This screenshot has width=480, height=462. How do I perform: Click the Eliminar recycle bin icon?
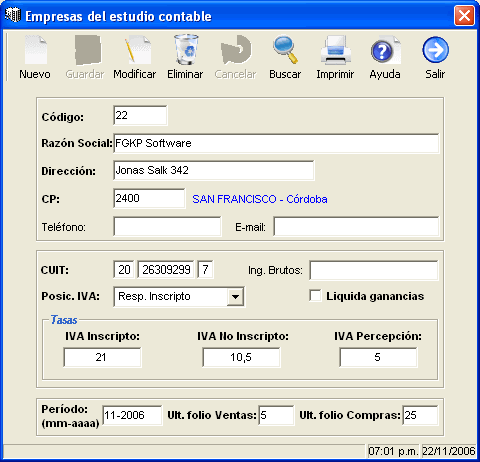tap(186, 49)
